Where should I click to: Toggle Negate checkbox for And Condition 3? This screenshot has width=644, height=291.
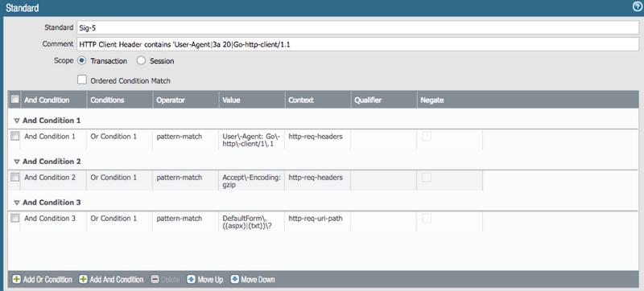point(427,219)
